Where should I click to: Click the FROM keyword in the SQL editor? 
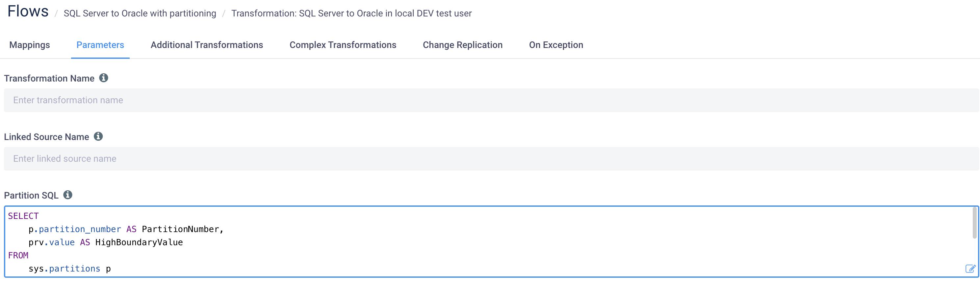(x=18, y=255)
